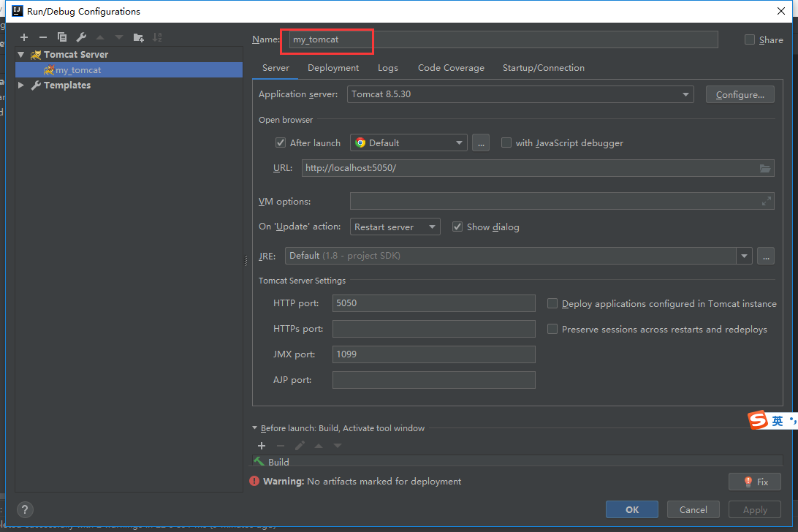Sort configurations alphabetically
The width and height of the screenshot is (798, 532).
[x=157, y=37]
